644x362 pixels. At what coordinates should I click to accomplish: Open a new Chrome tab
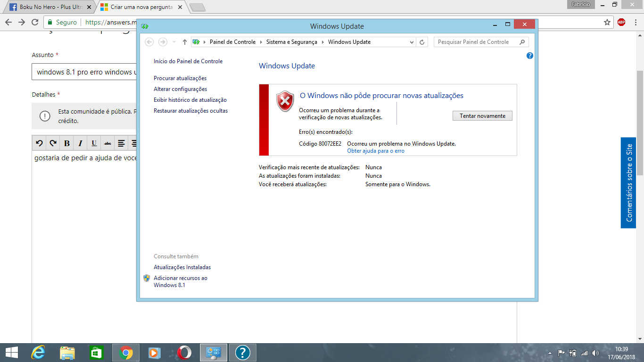[198, 7]
